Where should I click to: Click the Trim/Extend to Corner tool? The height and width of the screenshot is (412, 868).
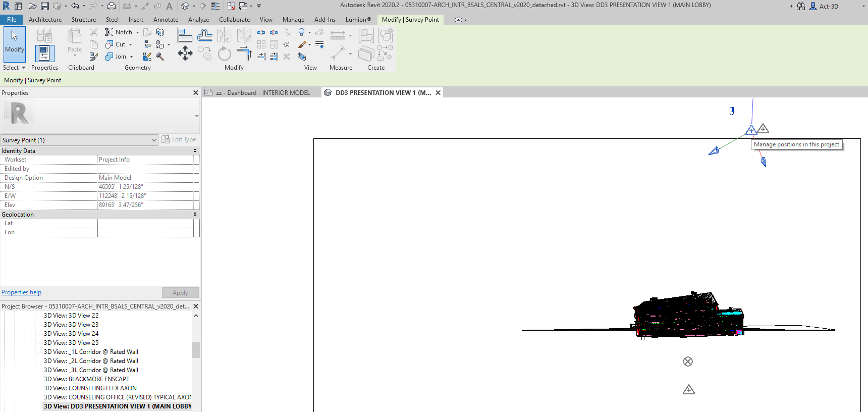tap(244, 53)
